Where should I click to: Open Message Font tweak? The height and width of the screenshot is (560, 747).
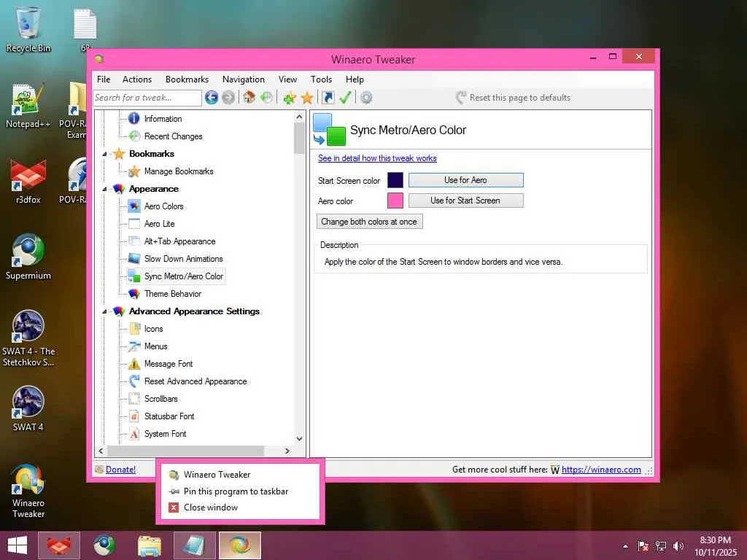coord(169,364)
